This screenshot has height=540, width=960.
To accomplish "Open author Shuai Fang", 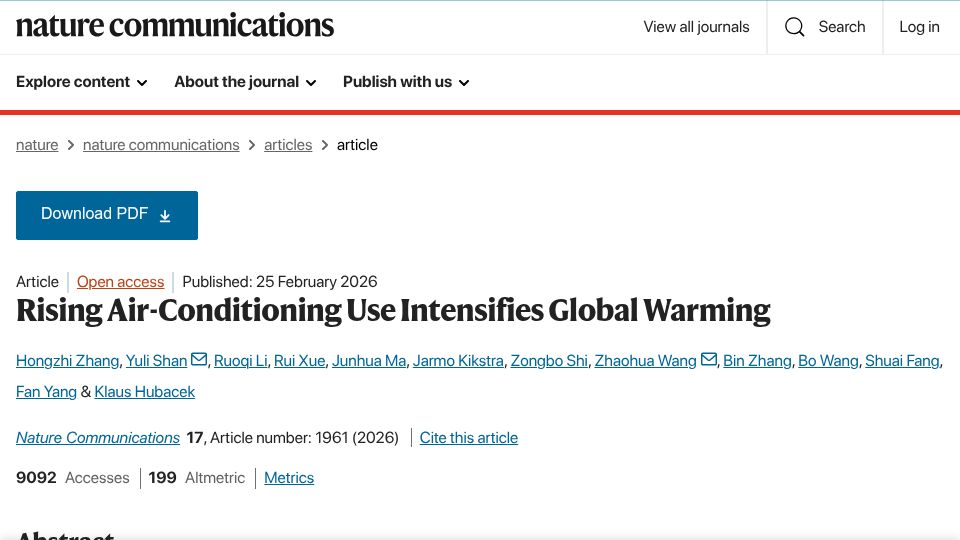I will coord(902,361).
